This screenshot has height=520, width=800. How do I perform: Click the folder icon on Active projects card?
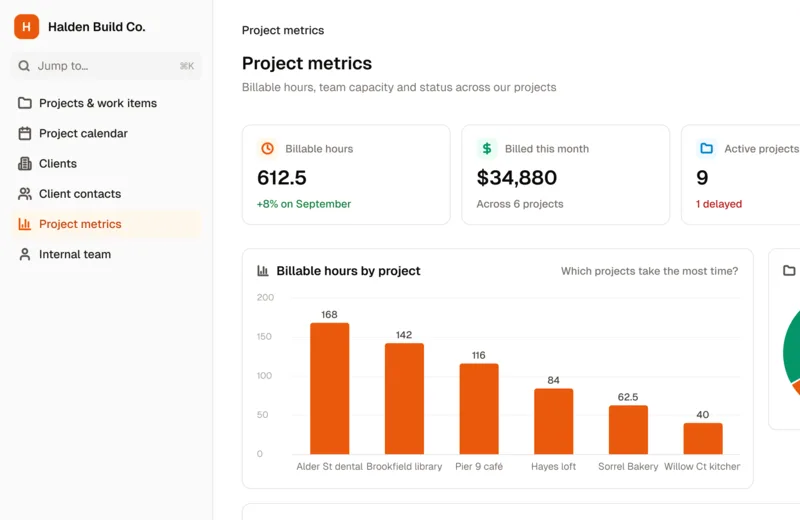pyautogui.click(x=707, y=148)
